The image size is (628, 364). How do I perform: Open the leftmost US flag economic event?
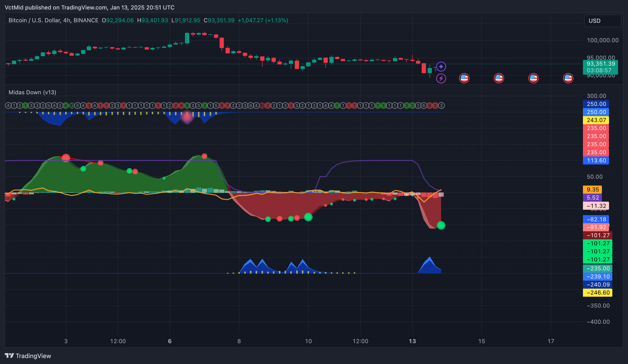point(464,78)
